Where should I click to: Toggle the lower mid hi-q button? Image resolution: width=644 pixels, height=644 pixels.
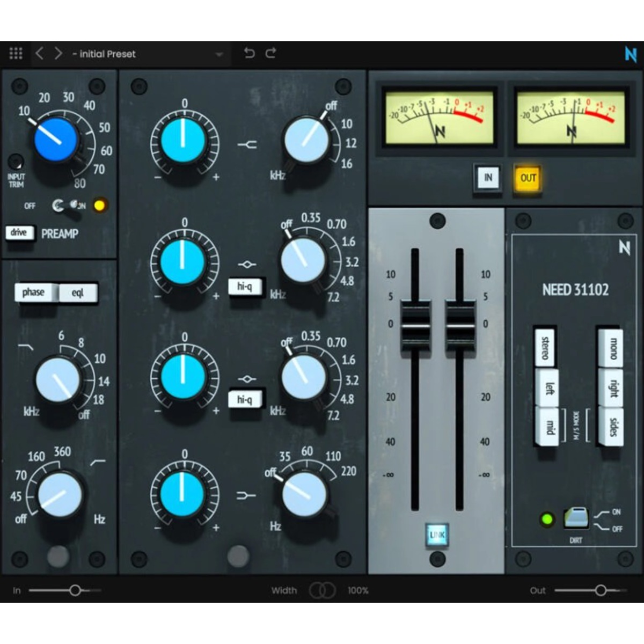point(245,399)
